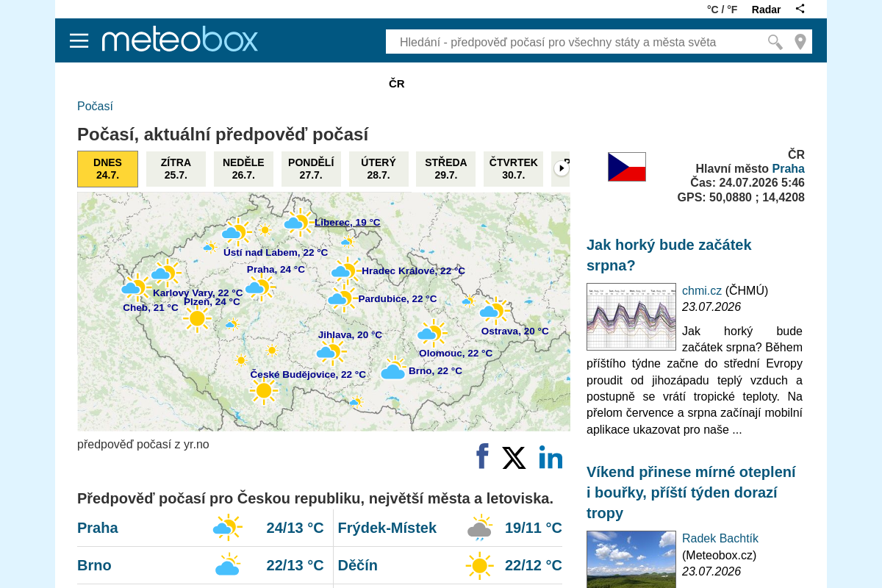Screen dimensions: 882x588
Task: Click the Praha, 24 °C map label
Action: tap(276, 270)
